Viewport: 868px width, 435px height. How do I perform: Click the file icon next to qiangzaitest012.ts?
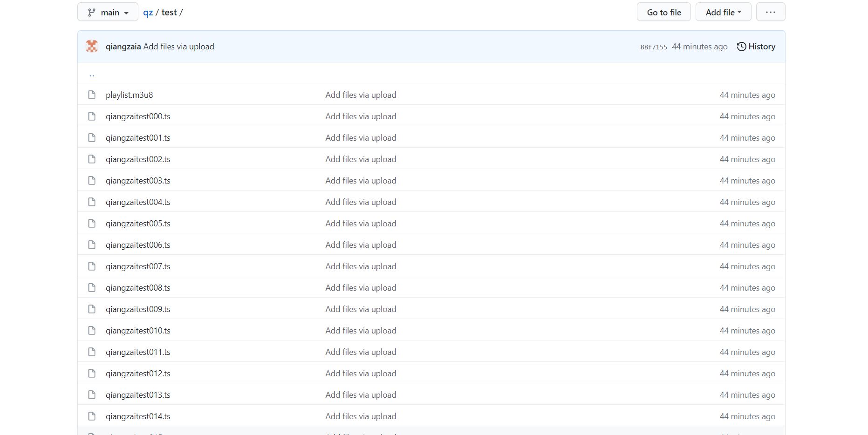92,374
